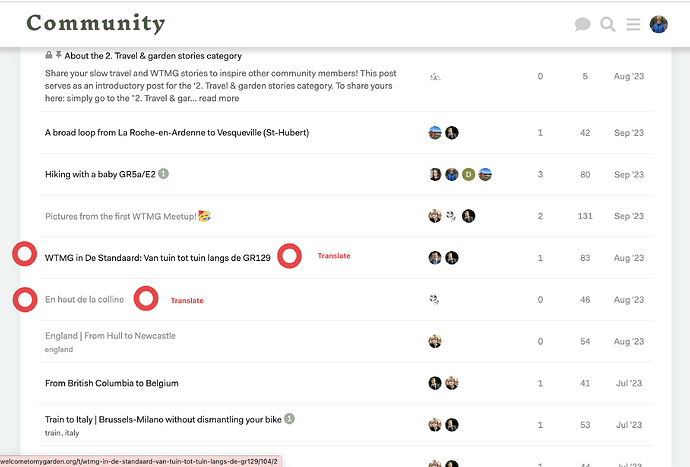Click second avatar in Hiking with a baby row
Screen dimensions: 690x467
(x=451, y=174)
